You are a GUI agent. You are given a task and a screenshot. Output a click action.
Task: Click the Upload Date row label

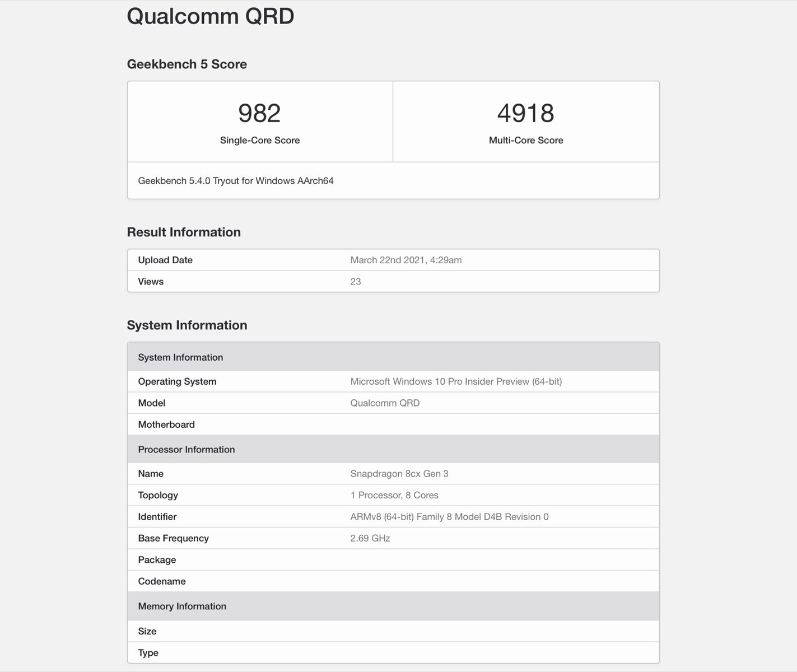coord(165,260)
